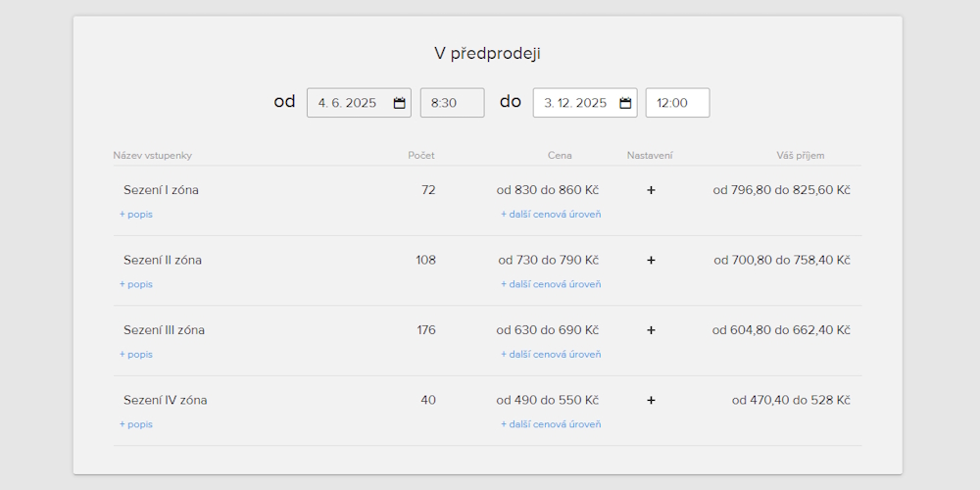Open calendar picker for start date
This screenshot has width=980, height=490.
[399, 103]
